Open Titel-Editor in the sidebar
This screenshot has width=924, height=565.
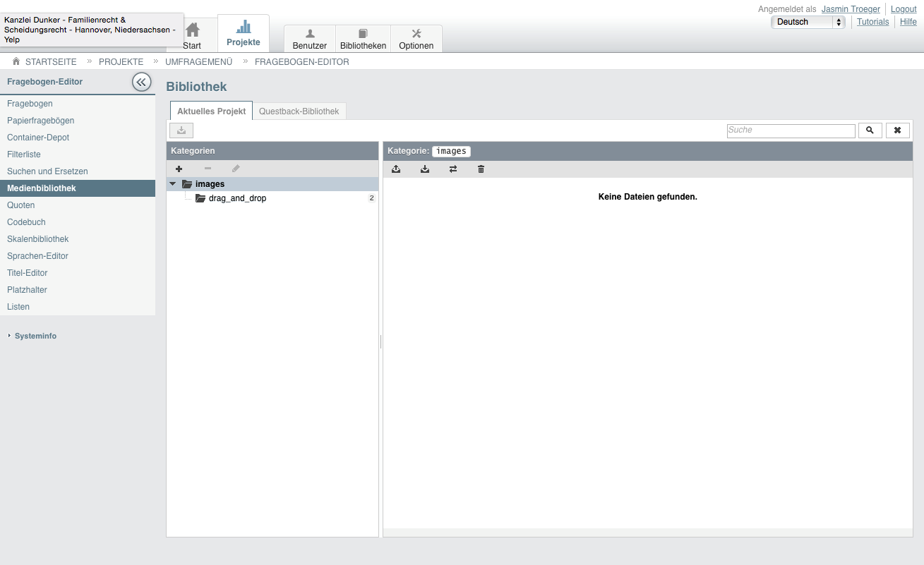point(78,273)
